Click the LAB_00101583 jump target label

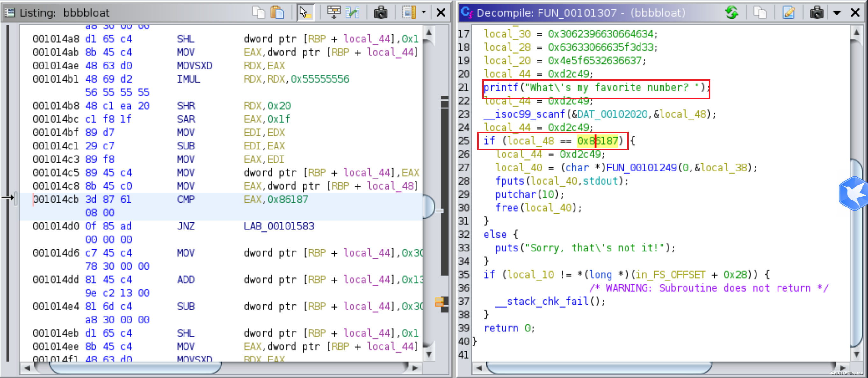(279, 226)
